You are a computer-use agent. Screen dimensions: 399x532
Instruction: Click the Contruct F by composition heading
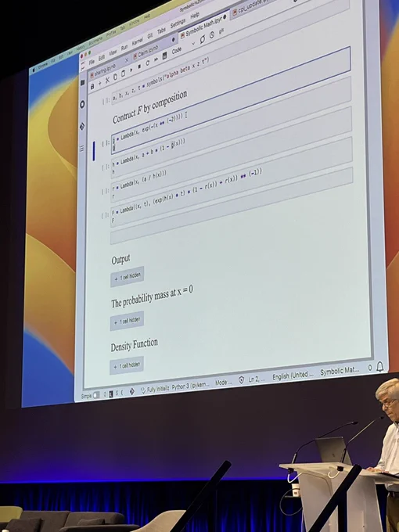tap(150, 107)
